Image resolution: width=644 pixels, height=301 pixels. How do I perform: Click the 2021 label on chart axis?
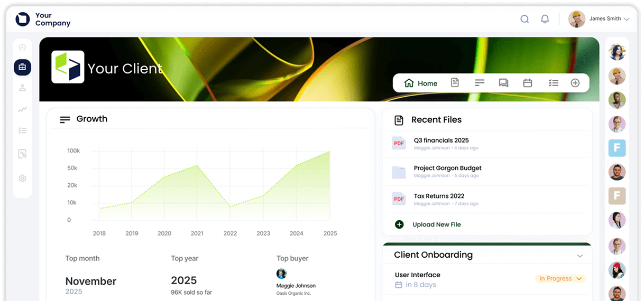pyautogui.click(x=197, y=233)
